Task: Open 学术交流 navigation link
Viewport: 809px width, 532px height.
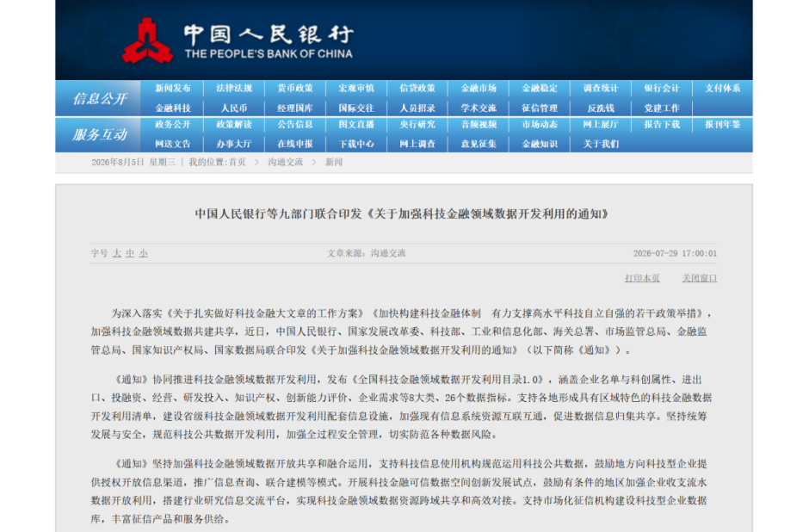Action: (479, 108)
